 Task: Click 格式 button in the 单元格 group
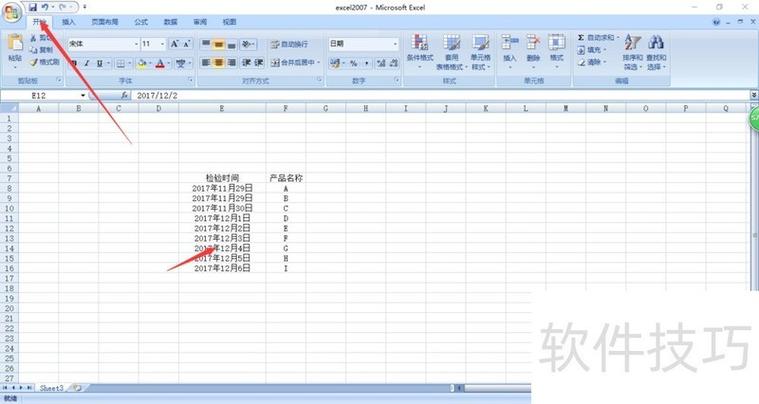(557, 52)
